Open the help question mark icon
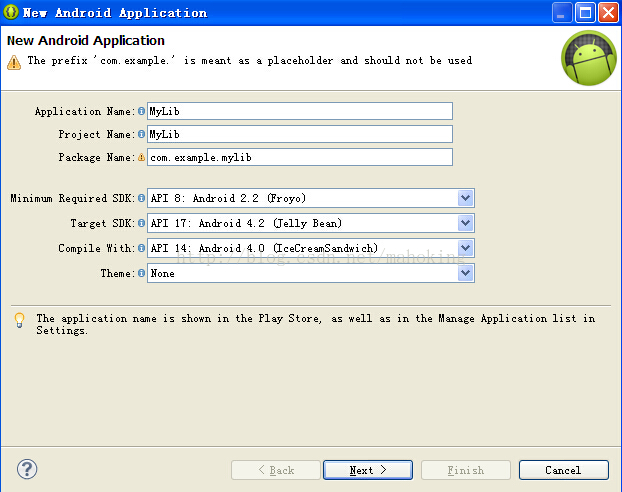 click(27, 469)
